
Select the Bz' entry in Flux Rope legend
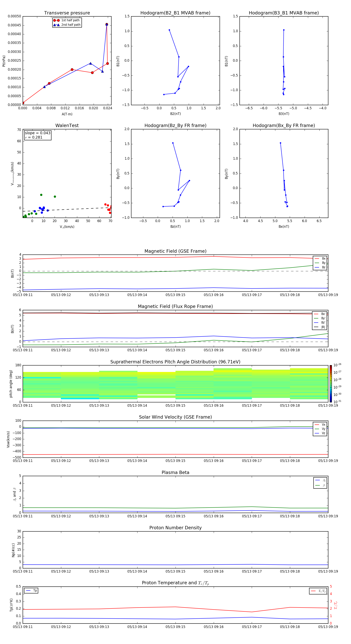pyautogui.click(x=320, y=323)
